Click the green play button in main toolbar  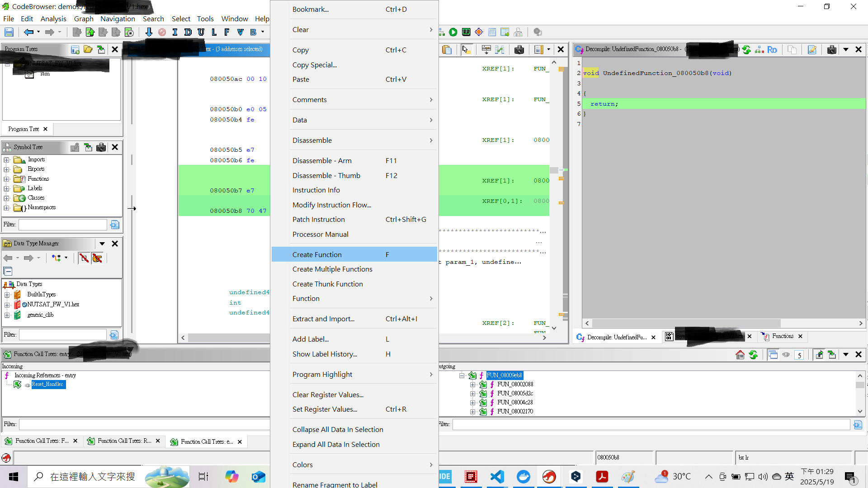pos(453,32)
